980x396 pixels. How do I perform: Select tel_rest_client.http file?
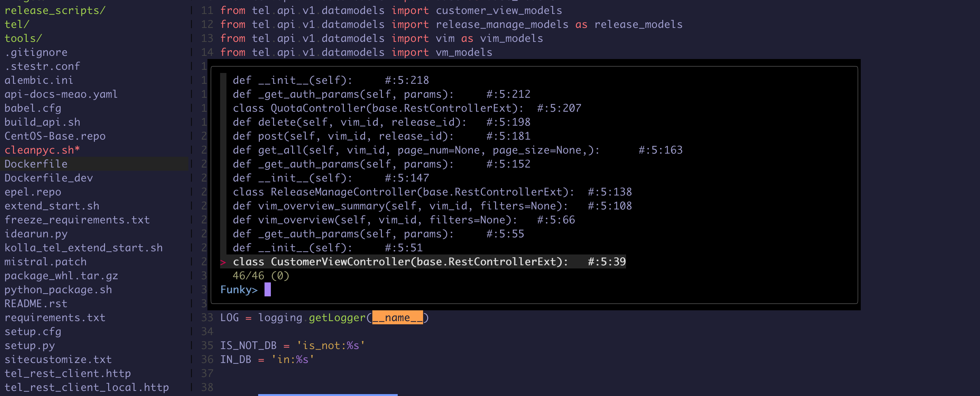[67, 373]
